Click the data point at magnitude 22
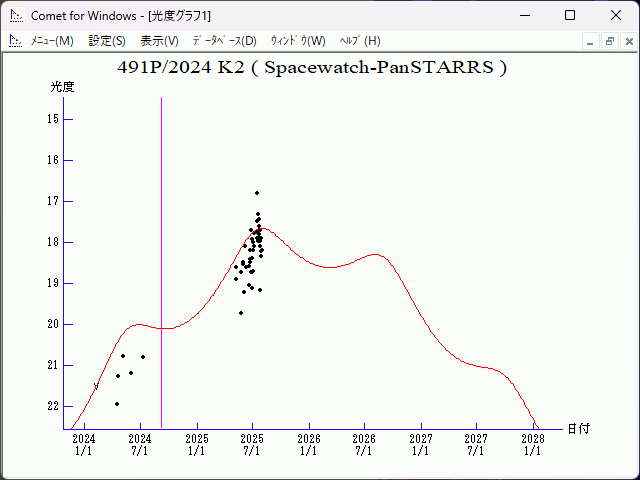The width and height of the screenshot is (640, 480). tap(117, 404)
